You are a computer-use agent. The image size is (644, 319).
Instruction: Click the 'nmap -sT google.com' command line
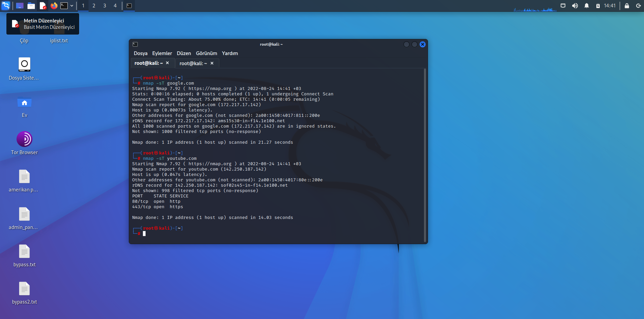(x=168, y=83)
